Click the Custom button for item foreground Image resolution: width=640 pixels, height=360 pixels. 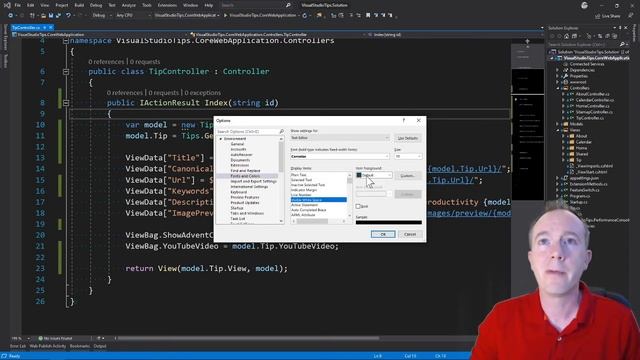(408, 176)
